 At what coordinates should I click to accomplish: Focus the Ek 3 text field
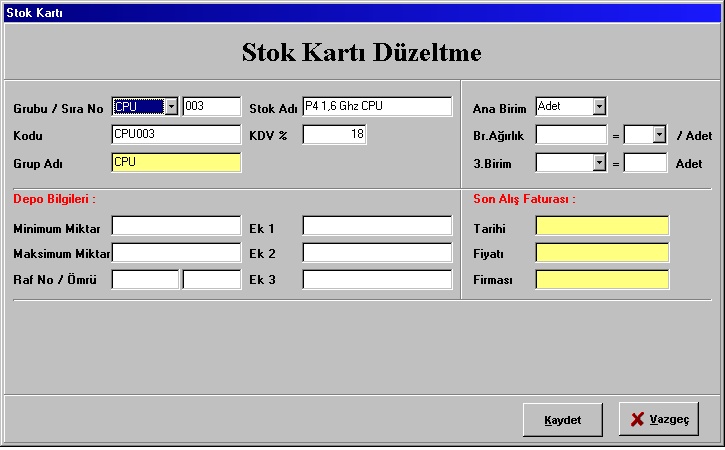[377, 280]
